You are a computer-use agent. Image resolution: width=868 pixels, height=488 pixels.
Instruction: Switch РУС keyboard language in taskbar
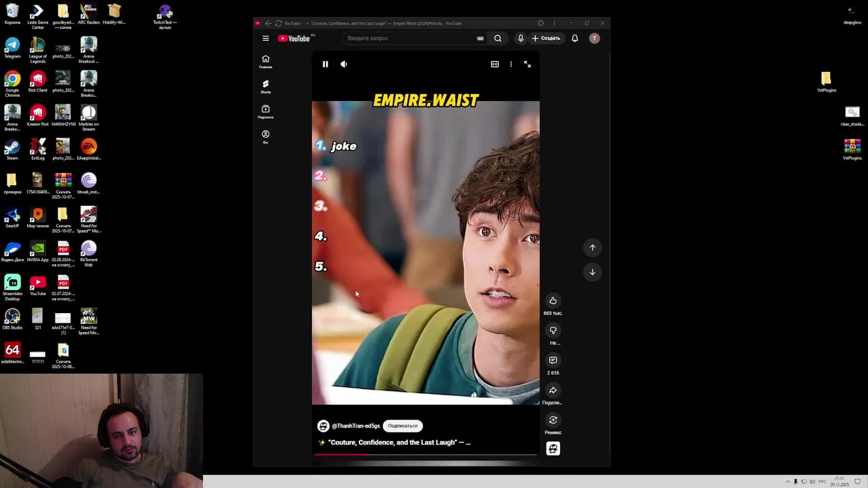[x=822, y=482]
